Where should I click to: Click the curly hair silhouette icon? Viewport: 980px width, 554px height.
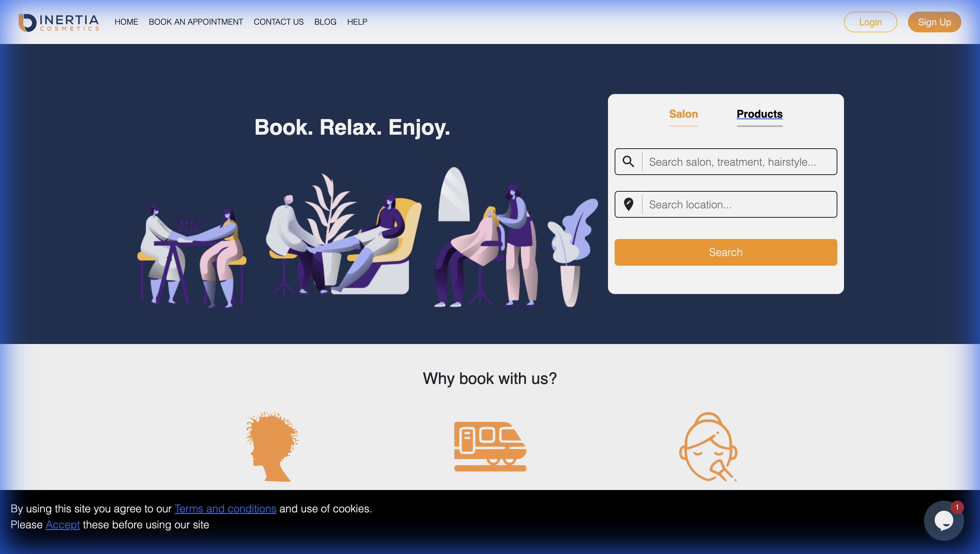[272, 446]
